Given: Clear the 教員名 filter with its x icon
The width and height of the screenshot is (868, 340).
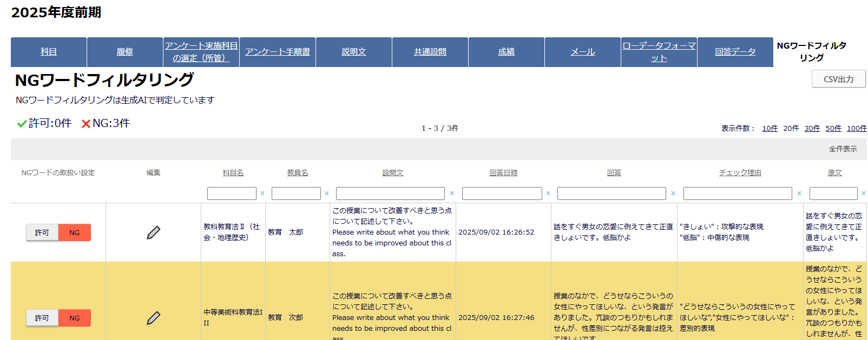Looking at the screenshot, I should 327,193.
